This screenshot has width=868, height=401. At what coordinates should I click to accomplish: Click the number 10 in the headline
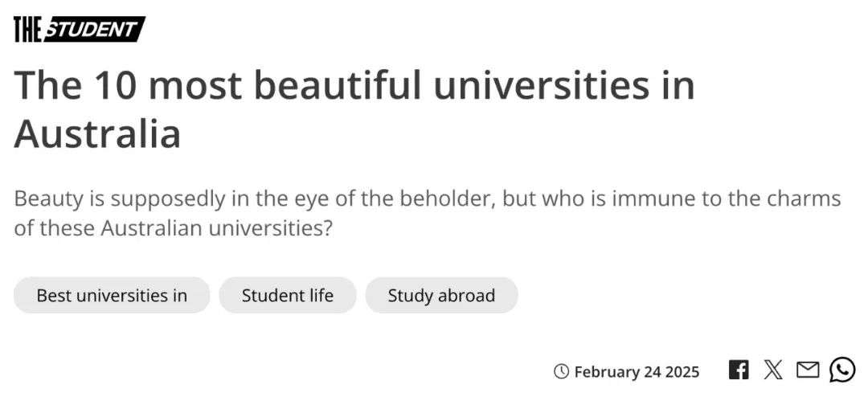click(116, 86)
